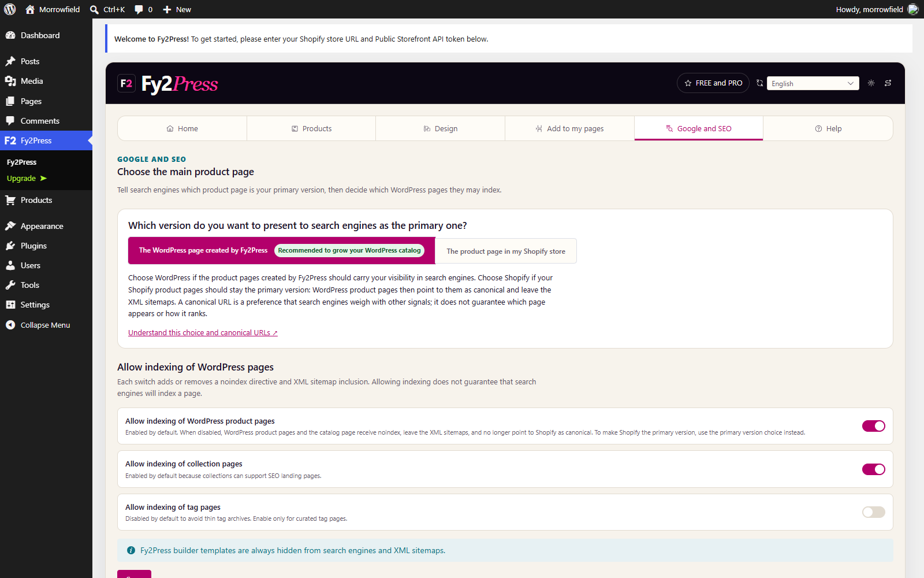924x578 pixels.
Task: Select the product page in my Shopify store
Action: click(506, 251)
